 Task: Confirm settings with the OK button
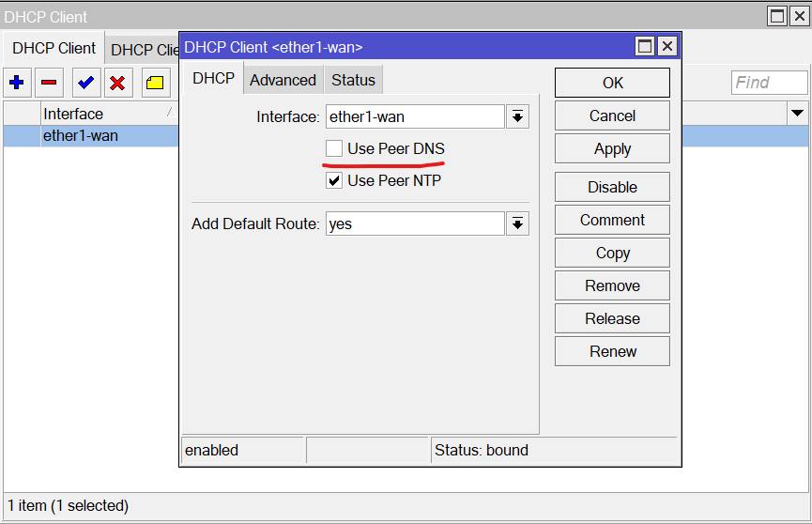tap(612, 83)
